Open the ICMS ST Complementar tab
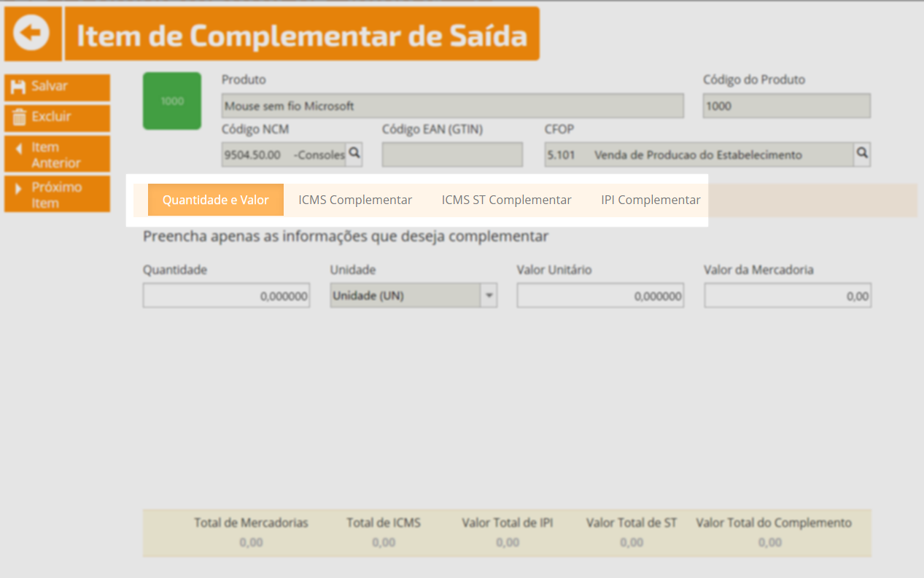Viewport: 924px width, 578px height. (507, 200)
